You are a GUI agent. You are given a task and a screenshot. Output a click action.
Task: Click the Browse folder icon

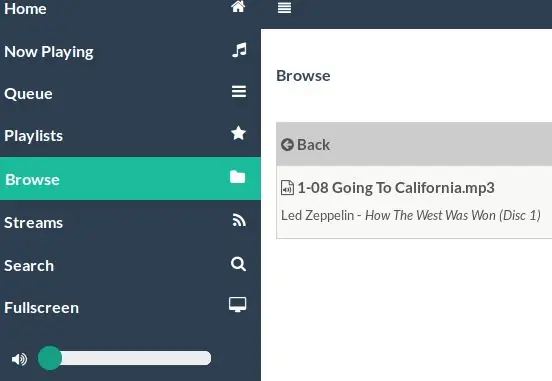tap(238, 177)
